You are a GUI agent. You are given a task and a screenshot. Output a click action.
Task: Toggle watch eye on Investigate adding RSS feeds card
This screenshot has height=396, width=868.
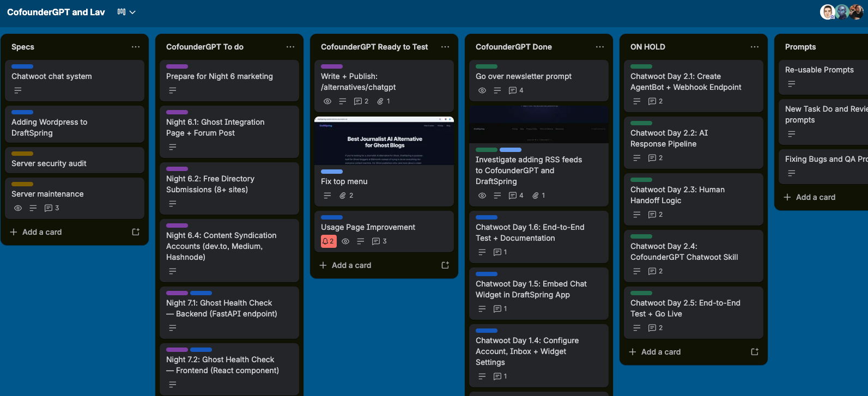[482, 196]
